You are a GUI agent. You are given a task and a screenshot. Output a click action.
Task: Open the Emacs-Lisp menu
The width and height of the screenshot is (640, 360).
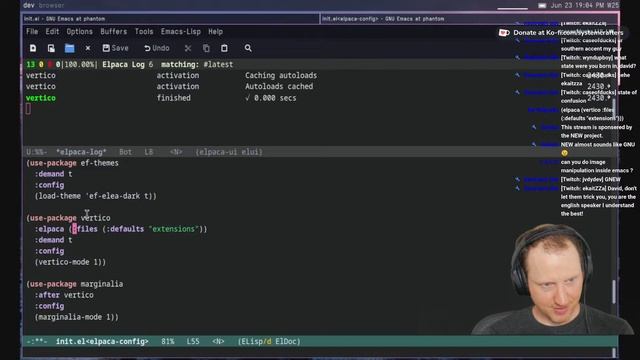click(180, 31)
